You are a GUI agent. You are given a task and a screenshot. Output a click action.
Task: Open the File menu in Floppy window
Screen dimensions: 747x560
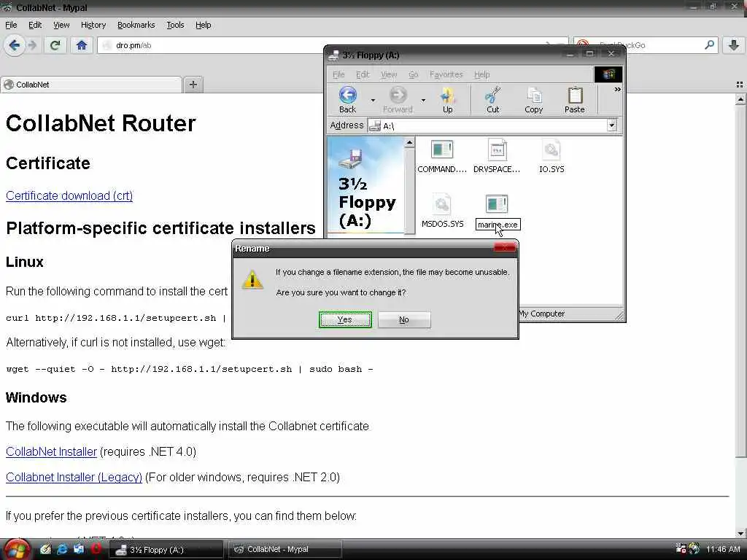(338, 74)
